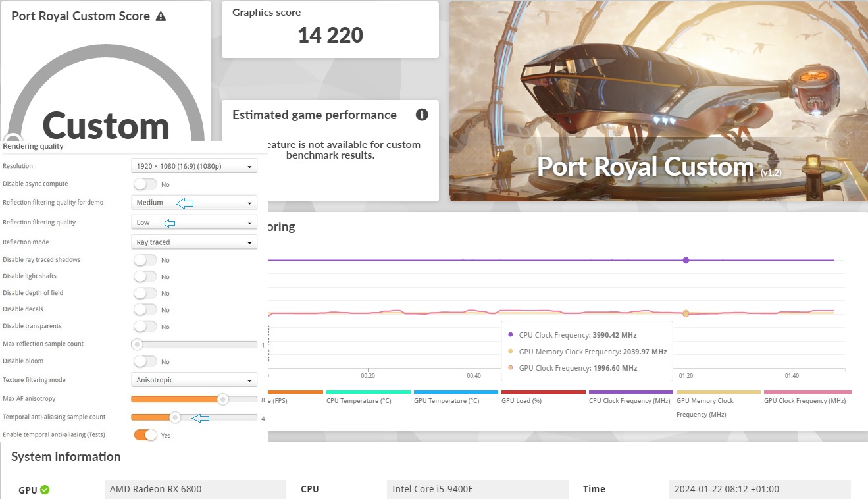Screen dimensions: 868x499
Task: Open the Resolution 1920 × 1080 dropdown
Action: click(194, 167)
